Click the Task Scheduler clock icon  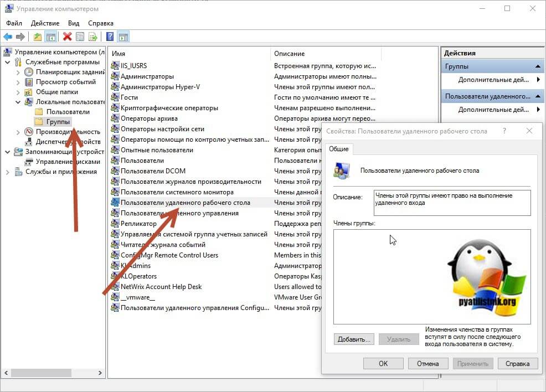pos(29,72)
